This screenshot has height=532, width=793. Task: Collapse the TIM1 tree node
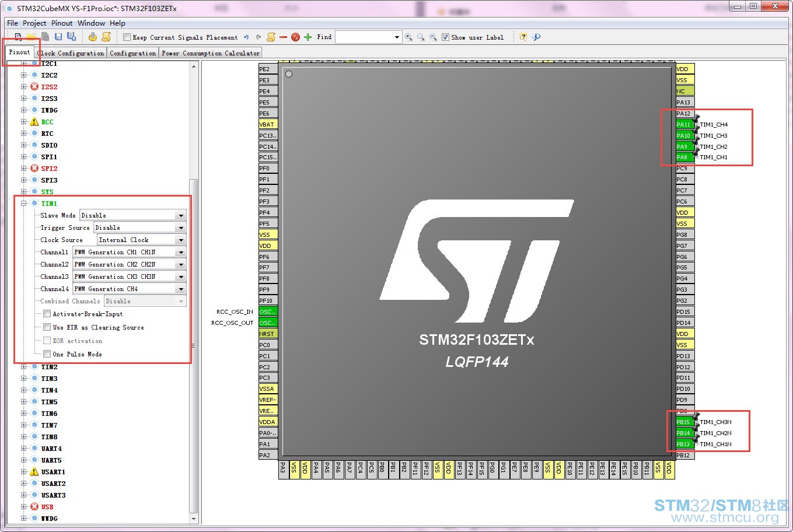24,203
